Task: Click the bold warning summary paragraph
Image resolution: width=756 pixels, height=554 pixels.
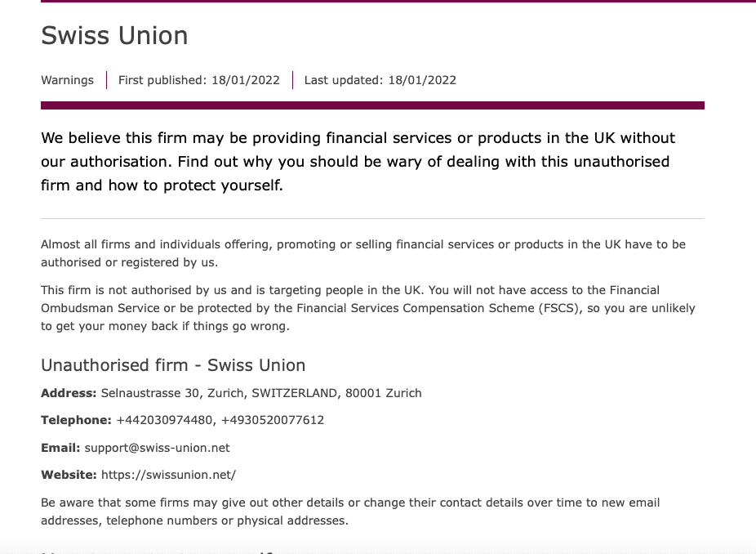Action: coord(358,161)
